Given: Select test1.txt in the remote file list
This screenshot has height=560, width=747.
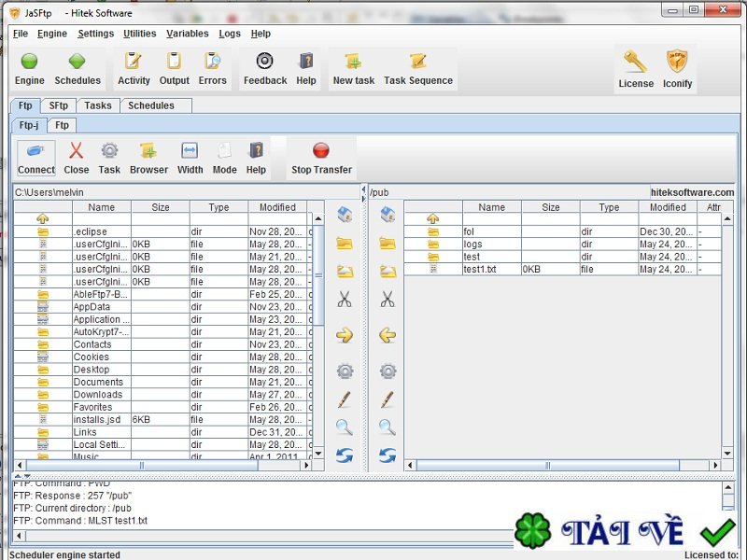Looking at the screenshot, I should 480,269.
